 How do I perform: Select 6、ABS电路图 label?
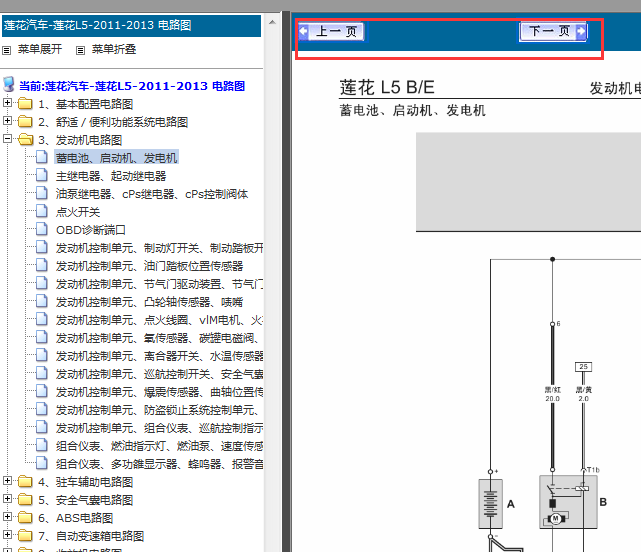(x=76, y=518)
